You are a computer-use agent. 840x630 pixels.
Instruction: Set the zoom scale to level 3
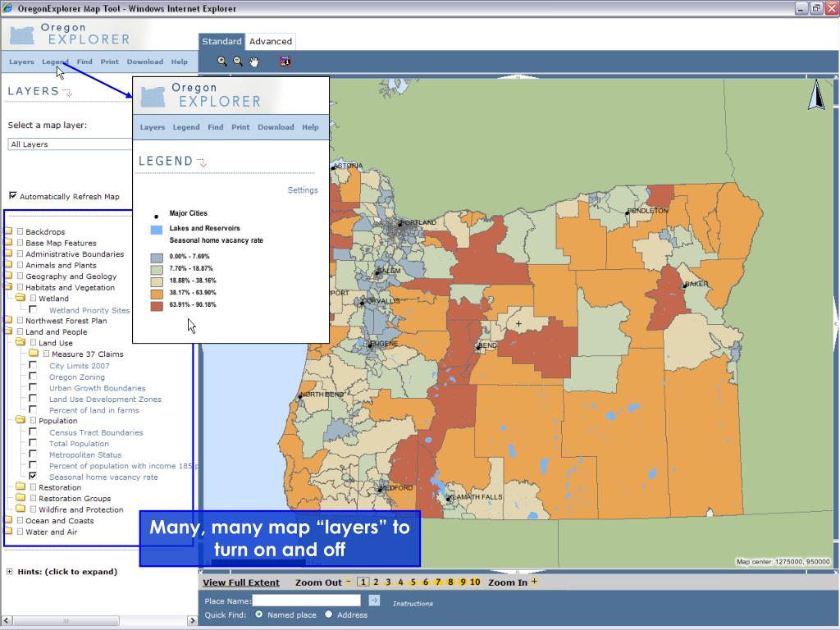[x=388, y=582]
